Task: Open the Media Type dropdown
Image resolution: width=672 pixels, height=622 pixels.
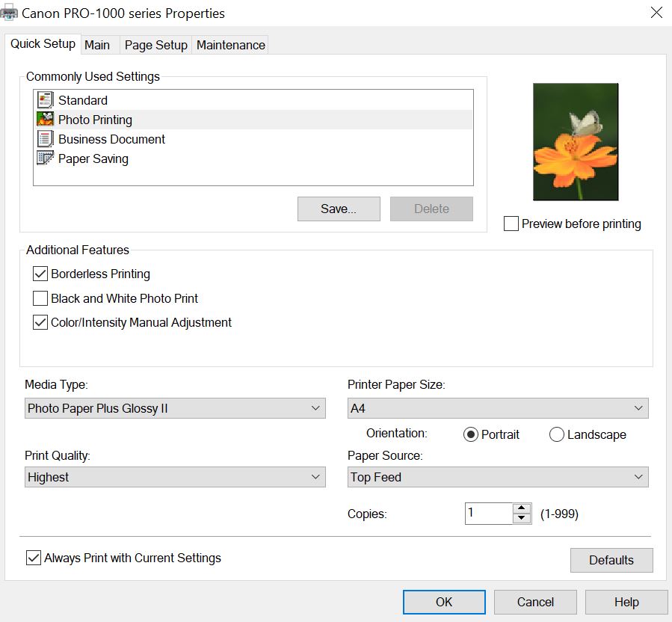Action: point(175,409)
